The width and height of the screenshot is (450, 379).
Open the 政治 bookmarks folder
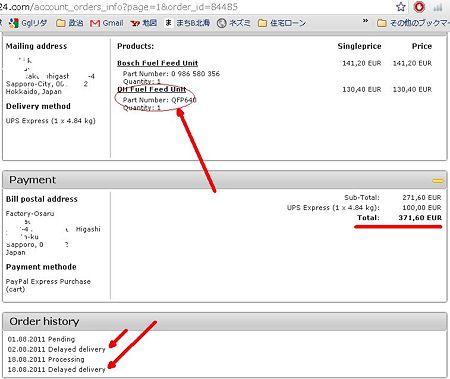click(x=70, y=23)
